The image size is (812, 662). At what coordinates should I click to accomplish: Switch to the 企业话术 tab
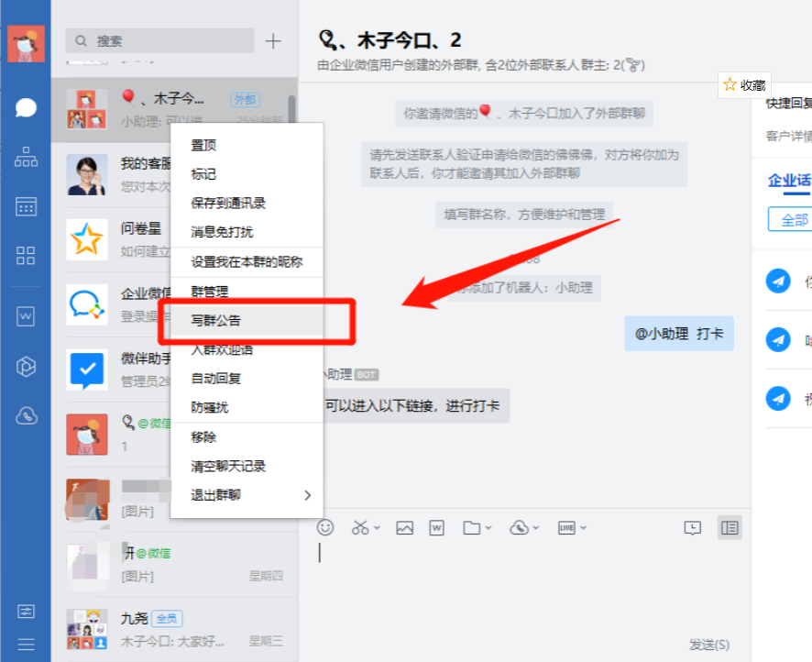(790, 182)
